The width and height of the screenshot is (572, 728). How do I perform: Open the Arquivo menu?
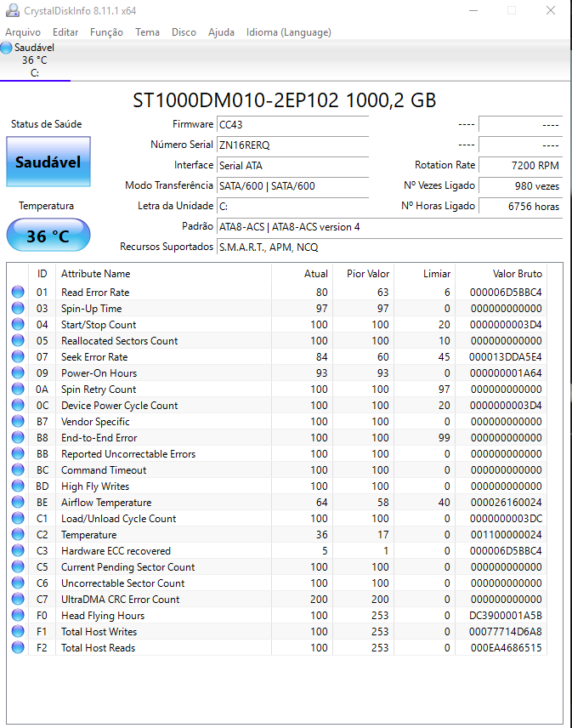(x=23, y=32)
